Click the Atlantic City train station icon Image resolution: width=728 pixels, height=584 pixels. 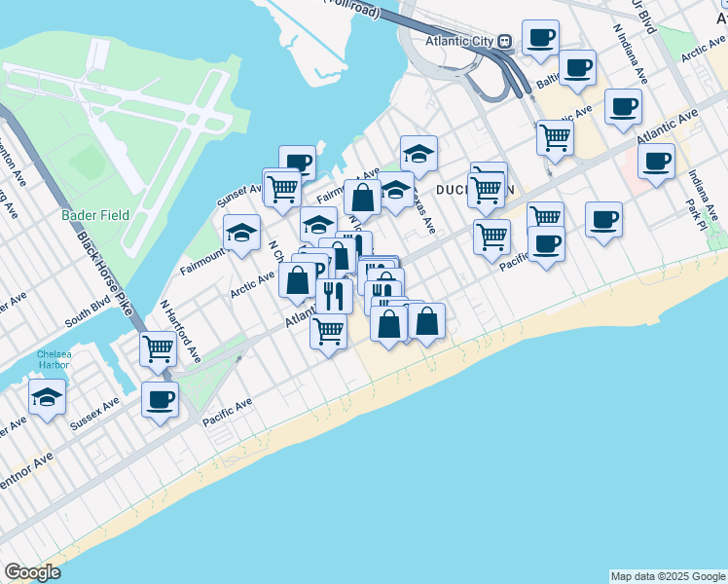click(504, 42)
